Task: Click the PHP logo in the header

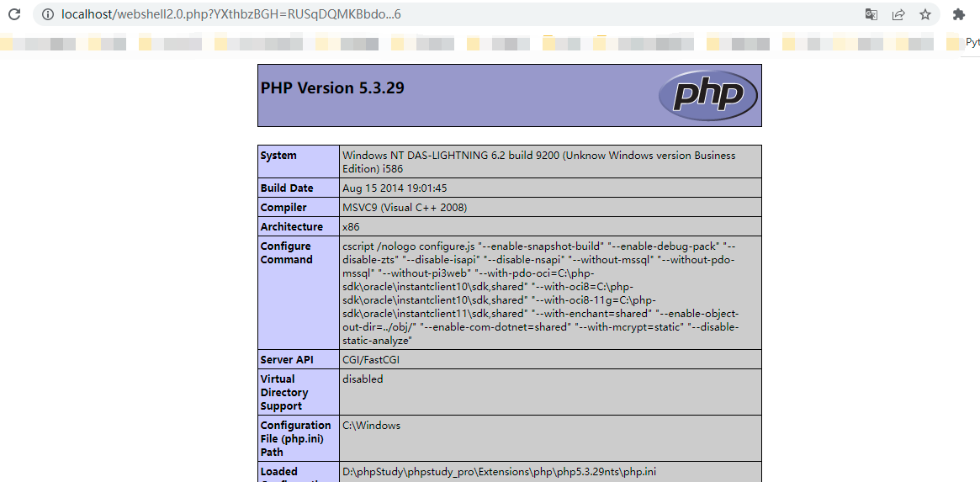Action: point(708,95)
